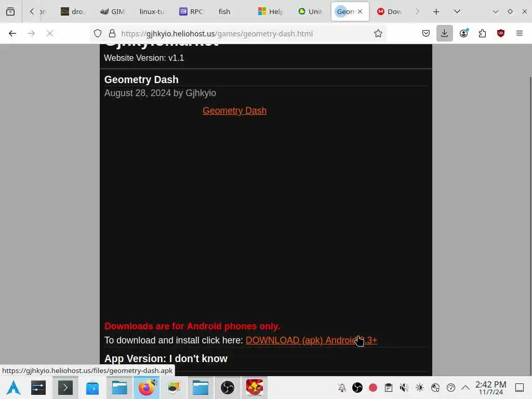Open the updates tray icon

[x=451, y=388]
